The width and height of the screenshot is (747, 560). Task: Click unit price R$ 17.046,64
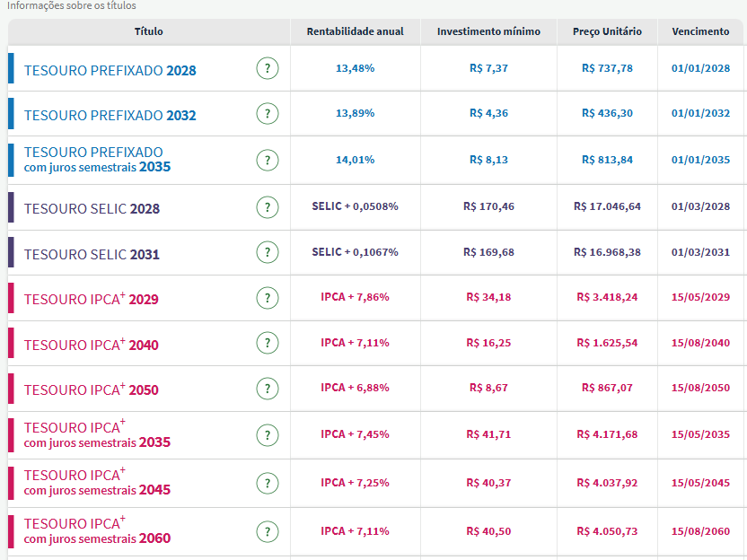coord(607,206)
